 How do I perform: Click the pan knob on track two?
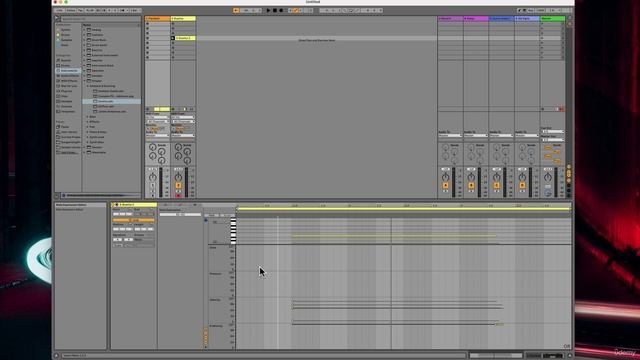click(x=178, y=177)
